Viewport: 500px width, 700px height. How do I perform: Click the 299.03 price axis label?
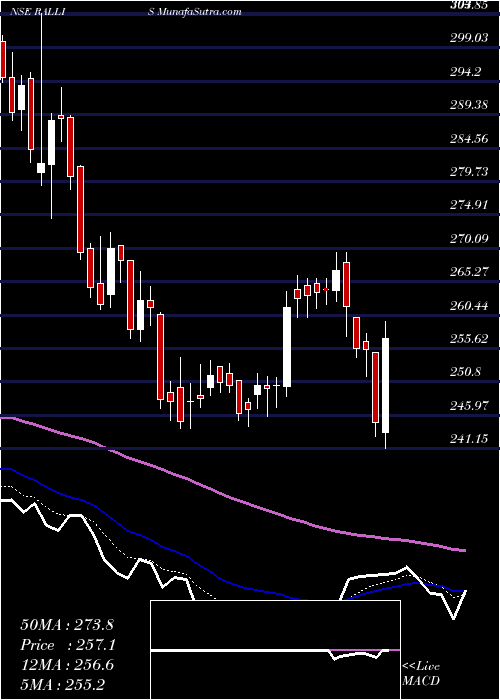coord(469,38)
